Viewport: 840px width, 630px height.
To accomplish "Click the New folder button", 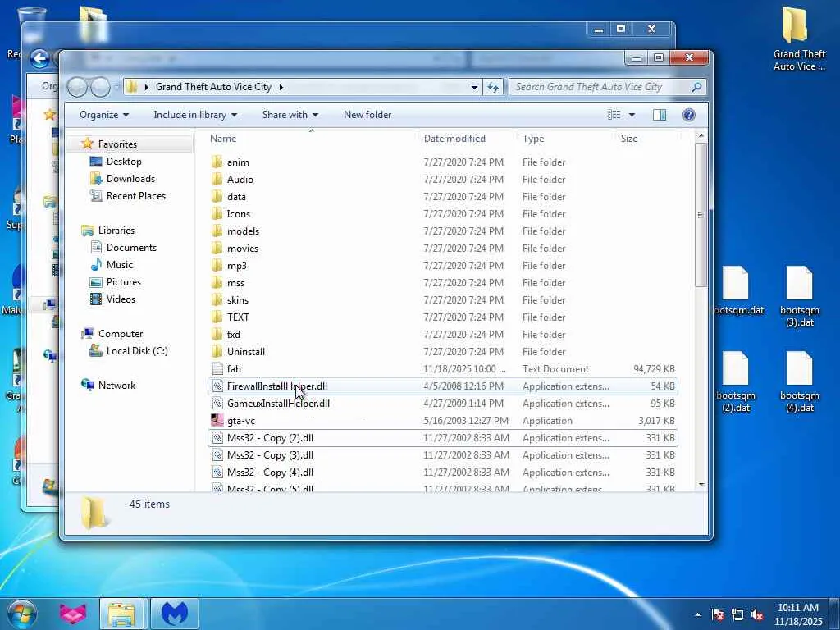I will (367, 115).
